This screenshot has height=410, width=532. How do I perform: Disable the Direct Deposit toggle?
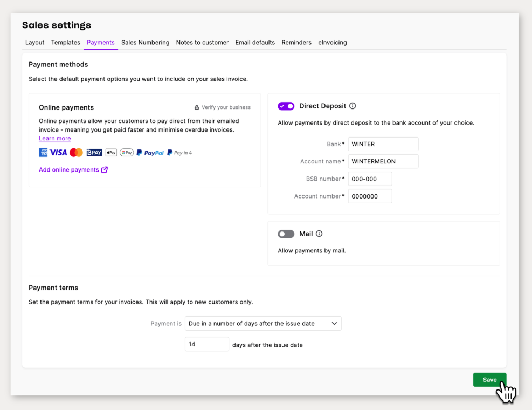286,106
